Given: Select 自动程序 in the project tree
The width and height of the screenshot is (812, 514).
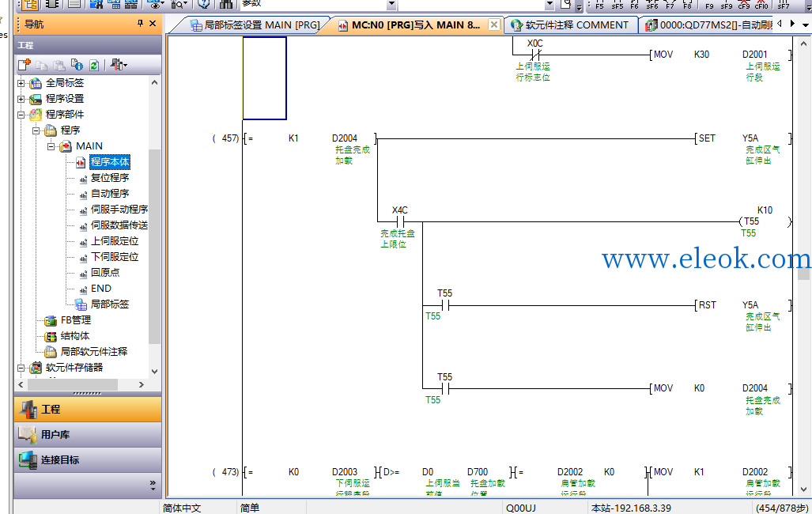Looking at the screenshot, I should point(110,194).
